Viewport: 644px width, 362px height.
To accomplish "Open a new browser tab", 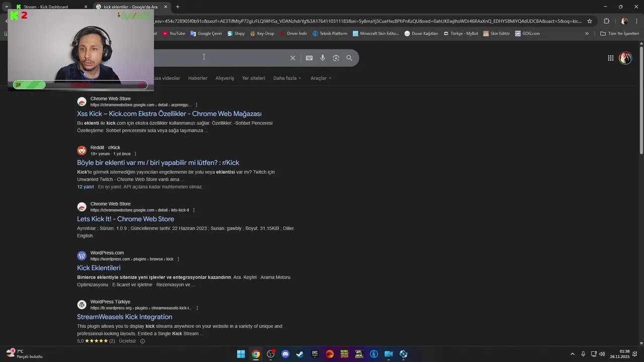I will click(178, 7).
